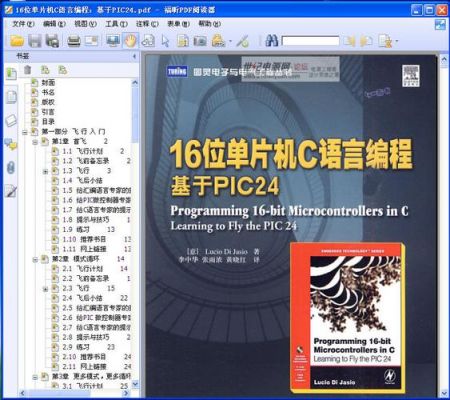Click the zoom glasses icon next to Hand
The width and height of the screenshot is (450, 400).
point(148,41)
